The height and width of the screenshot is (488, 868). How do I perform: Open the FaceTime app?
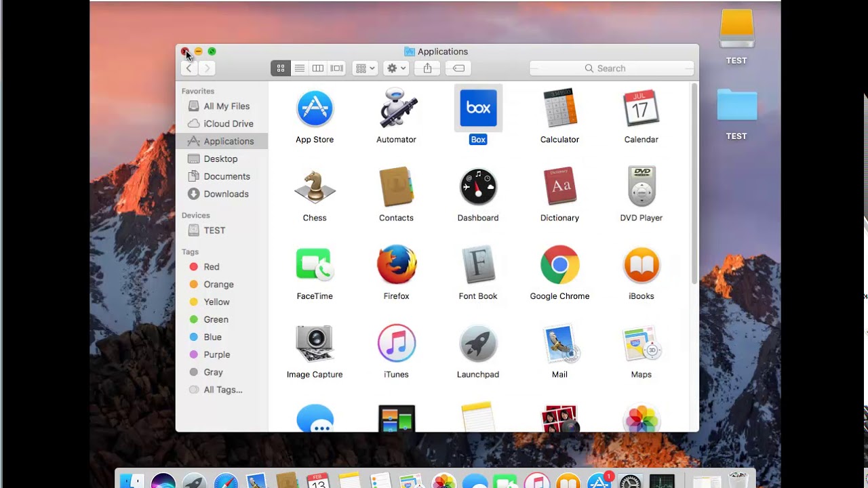(x=315, y=265)
